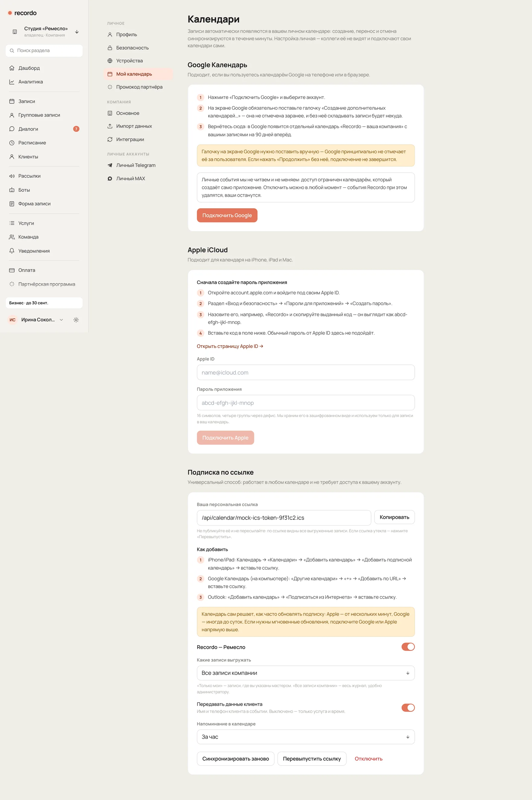Toggle Передавать данные клиента switch

coord(408,708)
